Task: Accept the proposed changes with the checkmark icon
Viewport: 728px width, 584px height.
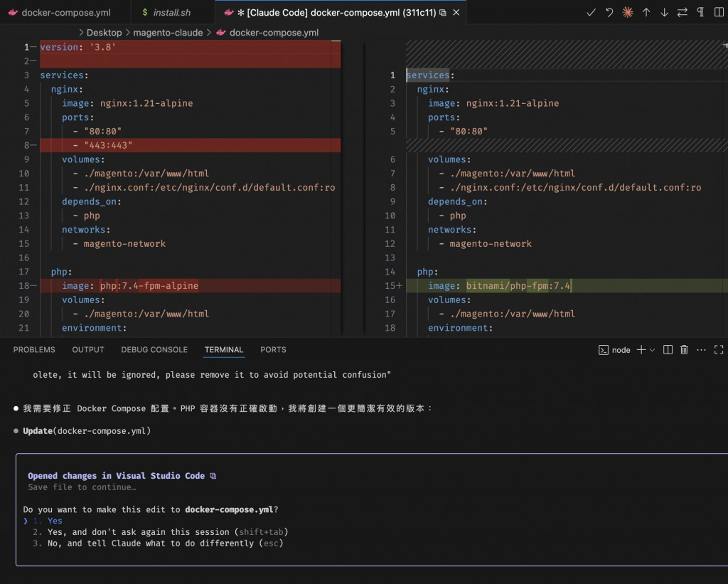Action: pyautogui.click(x=591, y=13)
